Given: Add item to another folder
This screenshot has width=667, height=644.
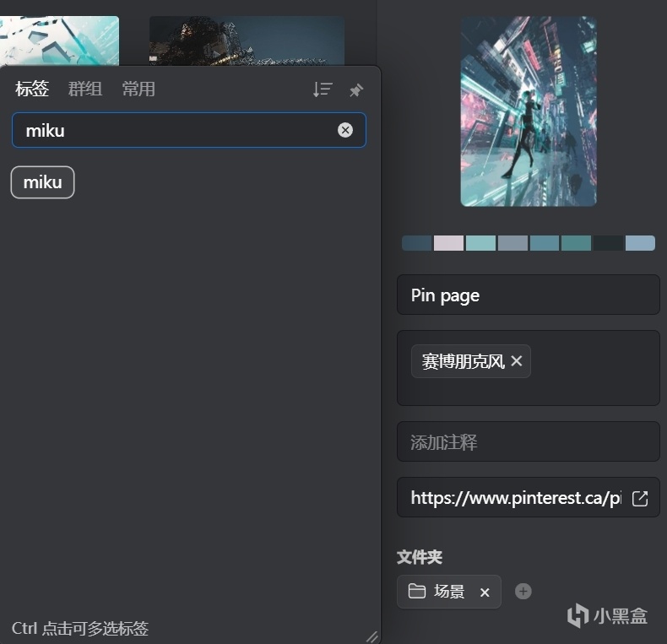Looking at the screenshot, I should coord(523,592).
